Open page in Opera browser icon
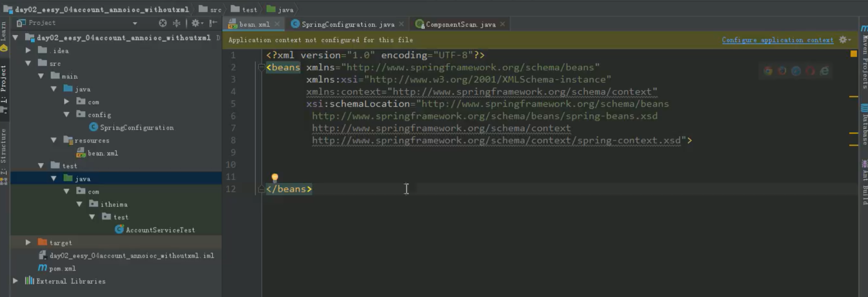Image resolution: width=868 pixels, height=297 pixels. [810, 71]
